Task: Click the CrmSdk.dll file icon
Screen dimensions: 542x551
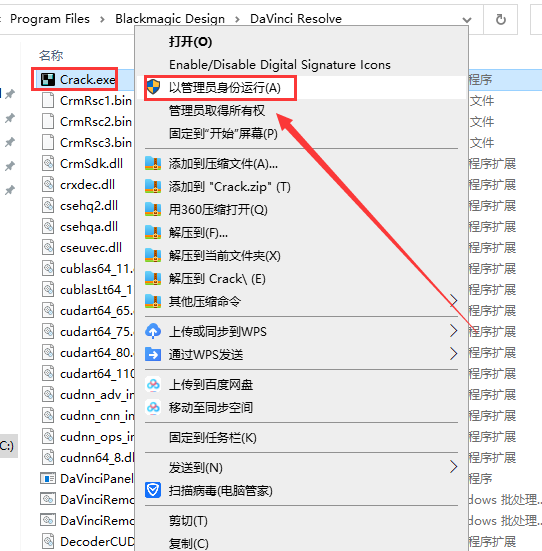Action: click(48, 163)
